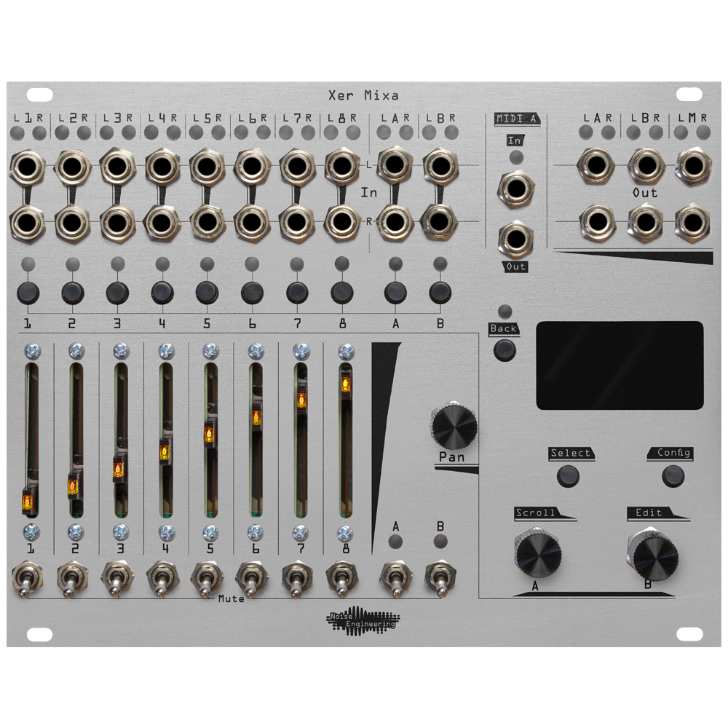This screenshot has width=728, height=728.
Task: Push the channel 5 select button
Action: [x=207, y=293]
